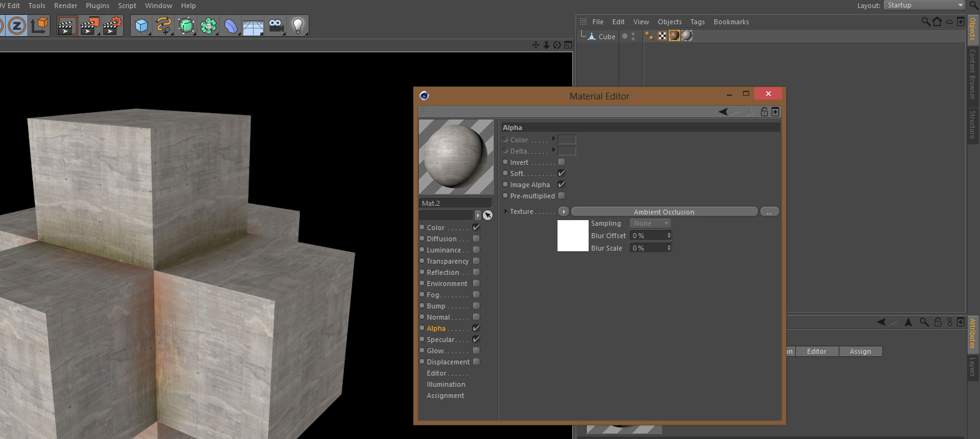Add a Cube primitive from toolbar

(142, 26)
